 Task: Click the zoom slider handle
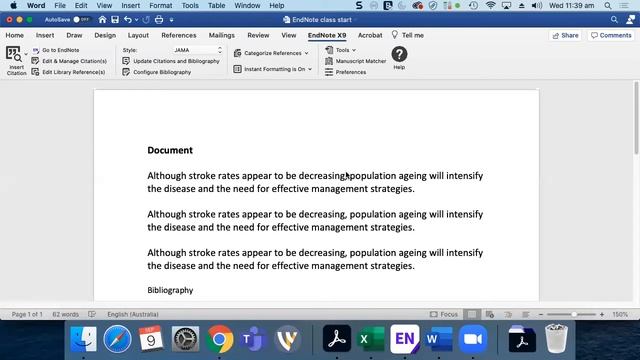click(x=574, y=314)
